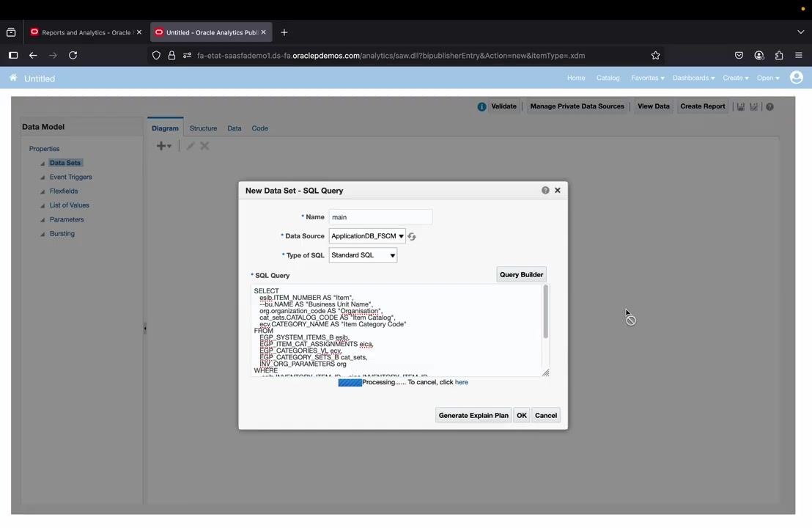Click Manage Private Data Sources
The image size is (812, 528).
pos(577,106)
